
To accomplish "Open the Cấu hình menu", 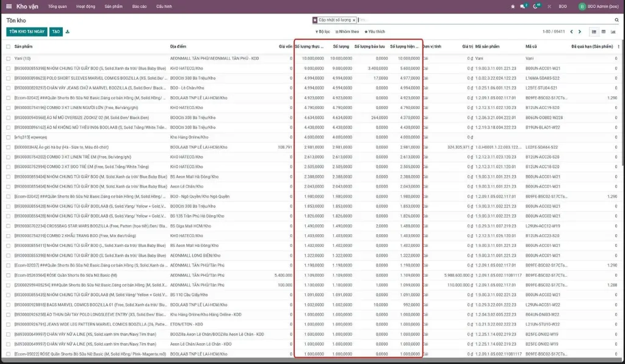I will (x=164, y=6).
